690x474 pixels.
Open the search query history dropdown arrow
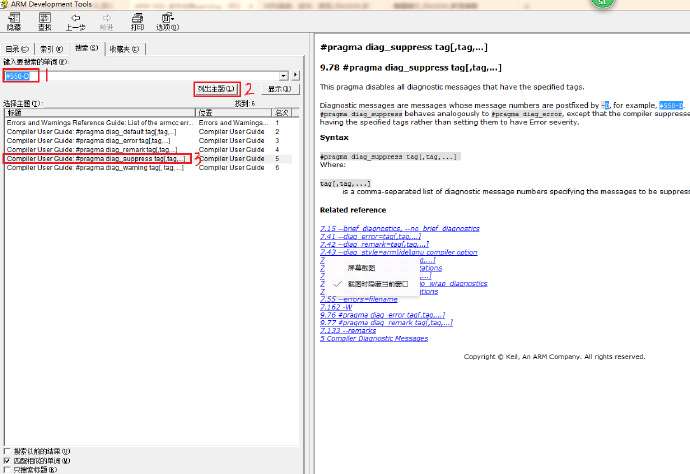[284, 76]
